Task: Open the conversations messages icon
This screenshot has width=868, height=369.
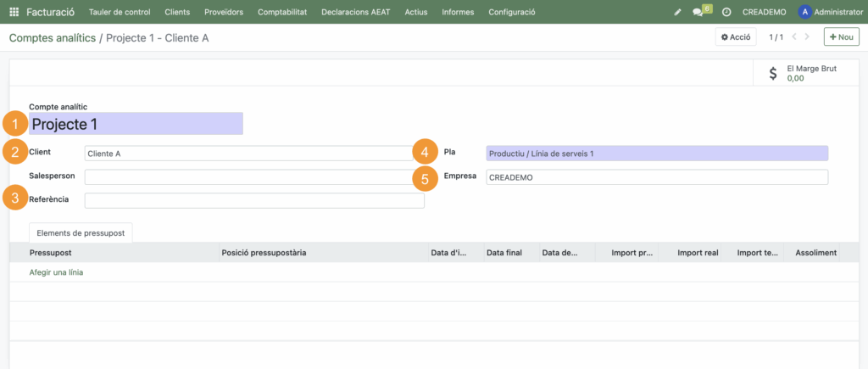Action: tap(698, 12)
